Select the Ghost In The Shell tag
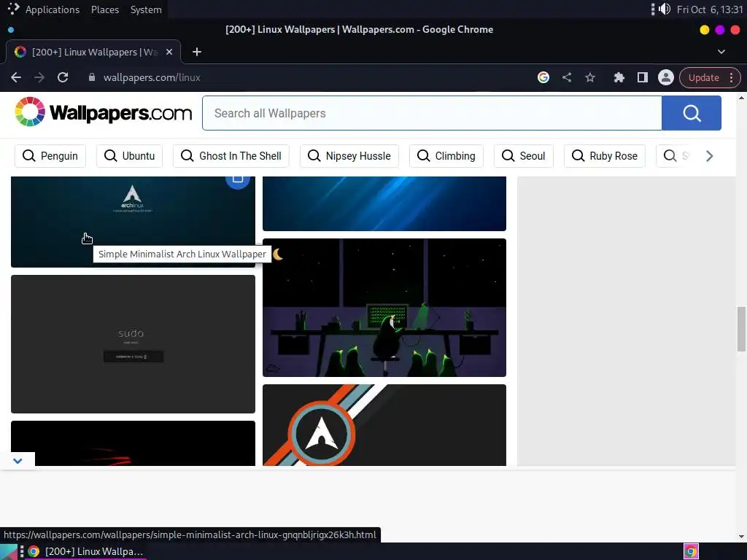The image size is (747, 560). (x=231, y=156)
